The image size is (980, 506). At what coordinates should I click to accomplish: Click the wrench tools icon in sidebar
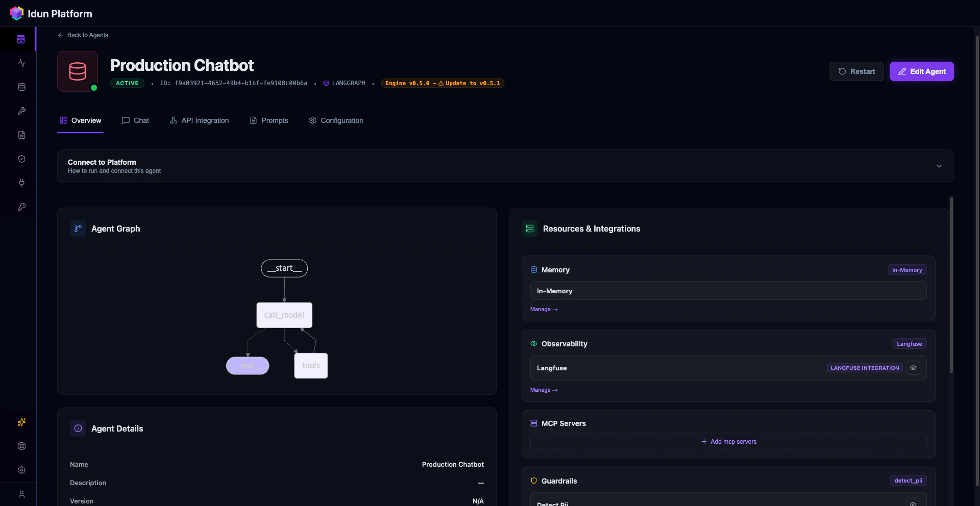(x=21, y=111)
